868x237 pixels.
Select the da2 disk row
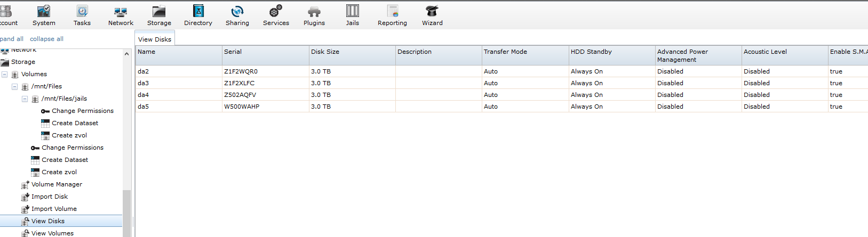[501, 71]
